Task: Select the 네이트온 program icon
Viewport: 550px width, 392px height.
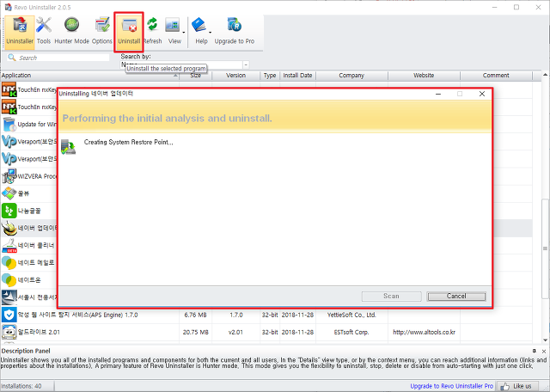Action: coord(9,280)
